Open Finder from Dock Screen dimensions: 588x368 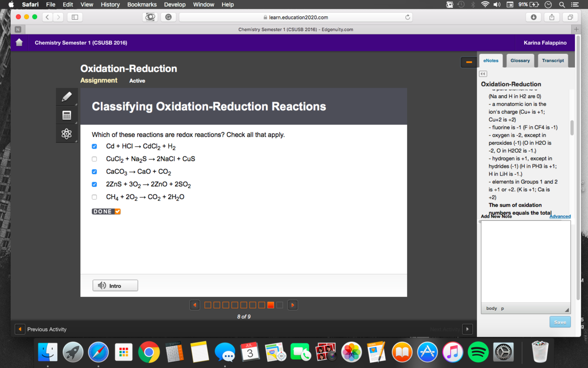[x=48, y=352]
